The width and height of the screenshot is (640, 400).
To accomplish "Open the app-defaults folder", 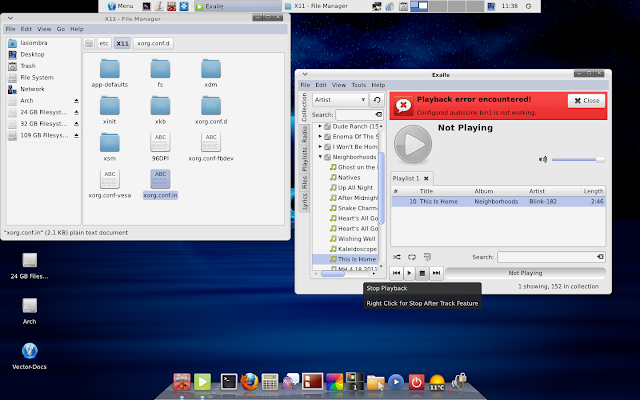I will point(109,73).
